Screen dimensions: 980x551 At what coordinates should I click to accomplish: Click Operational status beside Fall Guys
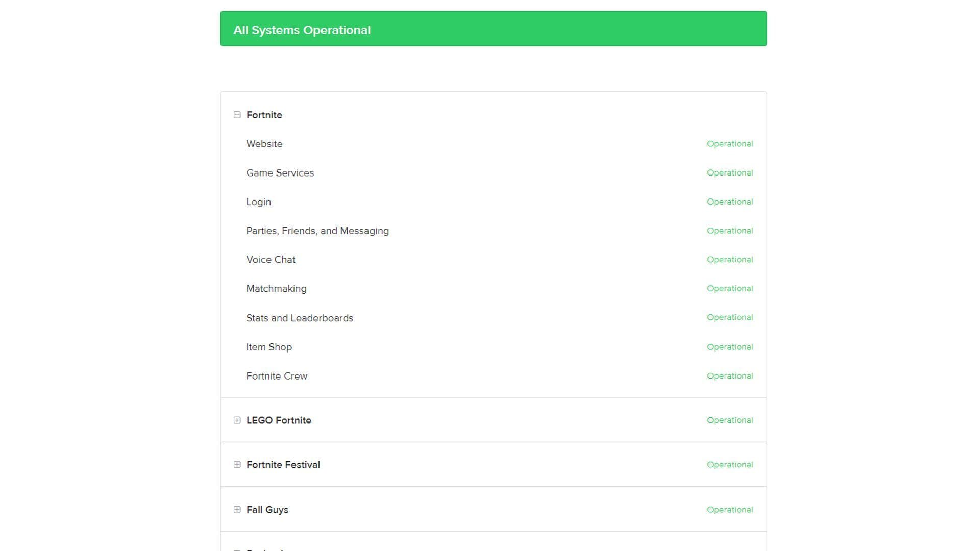(x=729, y=510)
